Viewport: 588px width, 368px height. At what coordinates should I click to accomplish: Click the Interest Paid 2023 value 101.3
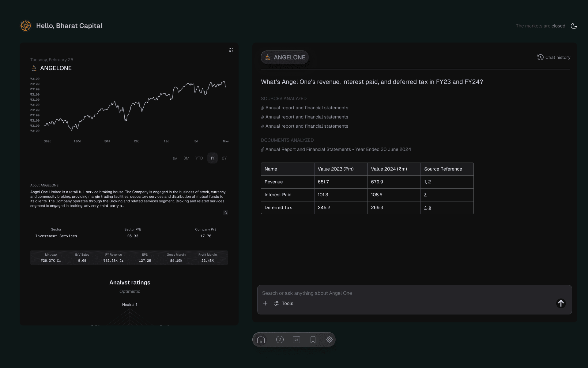(x=323, y=195)
